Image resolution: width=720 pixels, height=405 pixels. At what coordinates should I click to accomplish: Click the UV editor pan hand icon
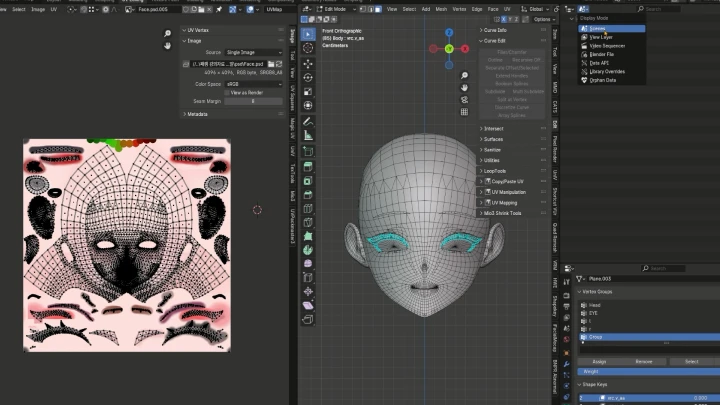click(168, 45)
